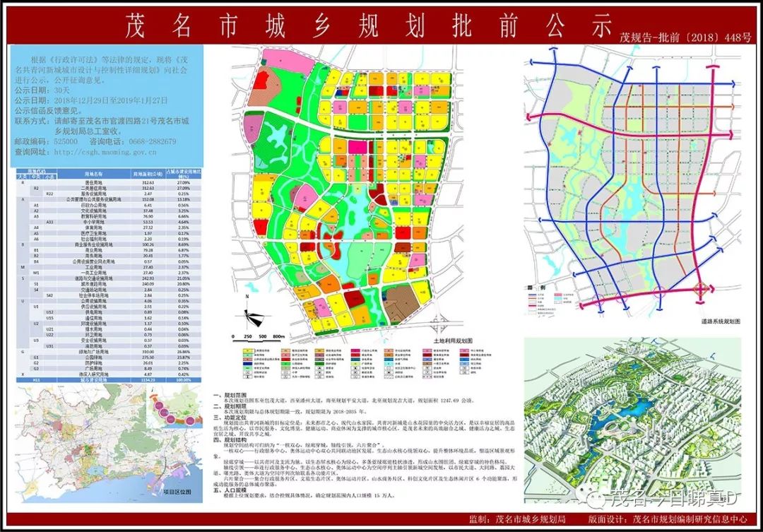Click the document number 茂规告-批前〔2018〕448号
The height and width of the screenshot is (532, 763).
(x=685, y=38)
